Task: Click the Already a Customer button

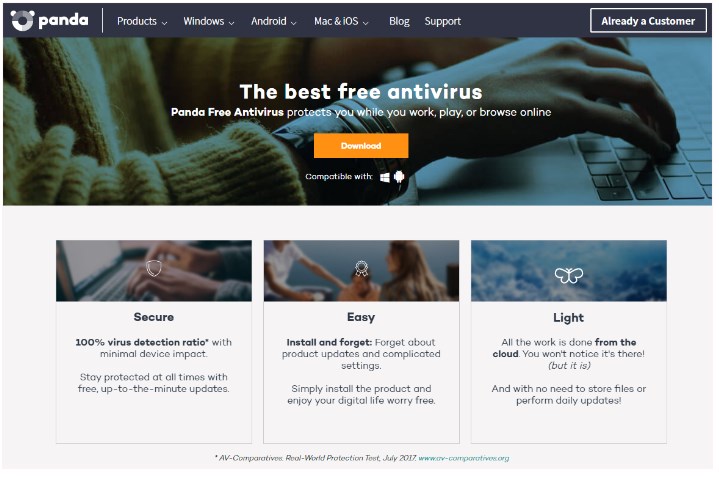Action: 648,21
